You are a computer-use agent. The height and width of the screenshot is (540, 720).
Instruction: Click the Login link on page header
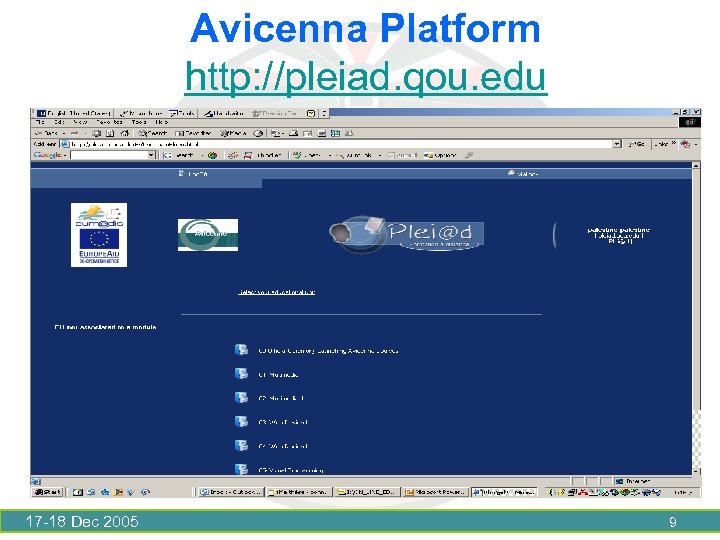click(193, 174)
